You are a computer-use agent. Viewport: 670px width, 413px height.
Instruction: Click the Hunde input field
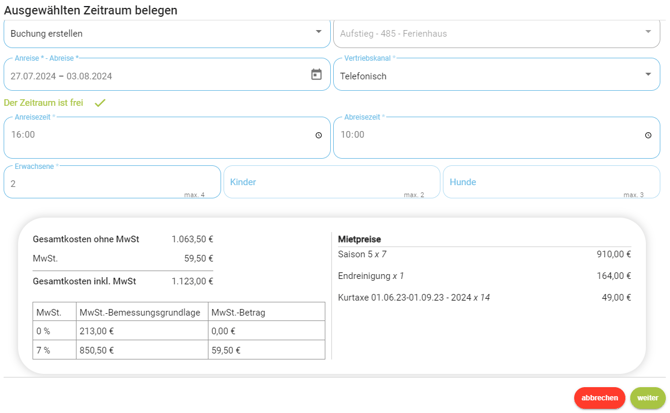click(x=540, y=183)
